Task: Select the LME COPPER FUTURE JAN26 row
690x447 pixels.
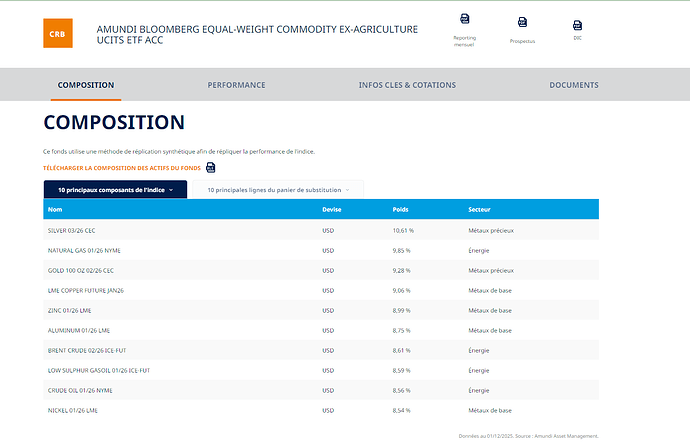Action: [86, 290]
